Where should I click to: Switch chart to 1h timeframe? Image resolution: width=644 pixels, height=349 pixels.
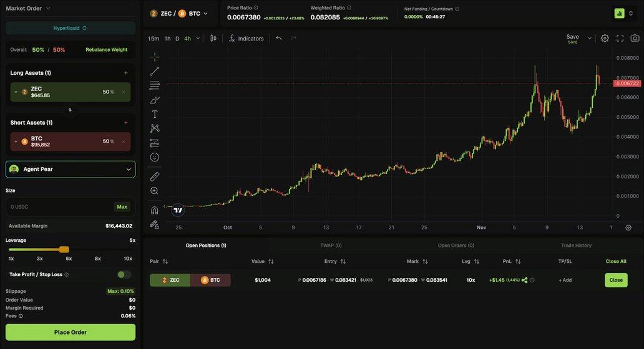click(167, 39)
